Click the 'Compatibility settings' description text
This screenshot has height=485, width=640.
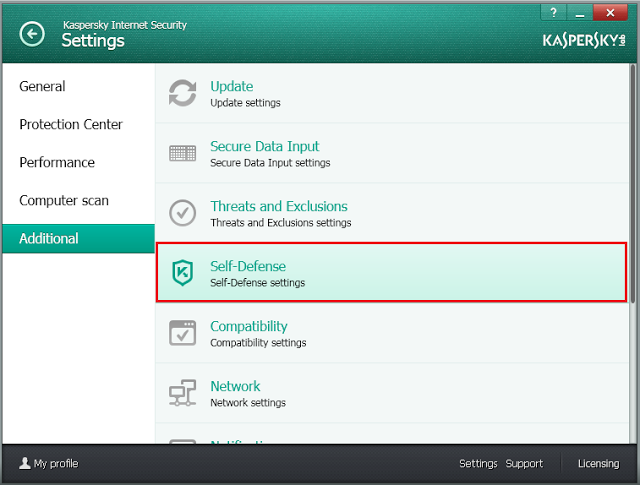258,343
